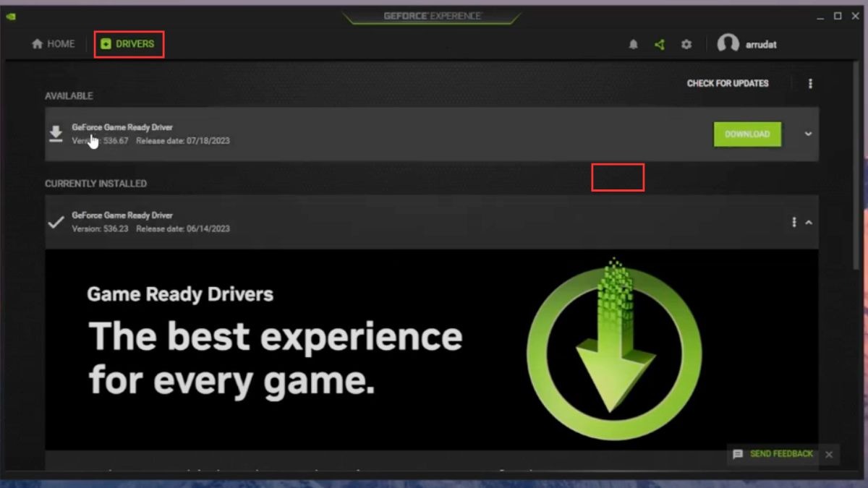Click the Send Feedback chat icon
The width and height of the screenshot is (868, 488).
(738, 454)
